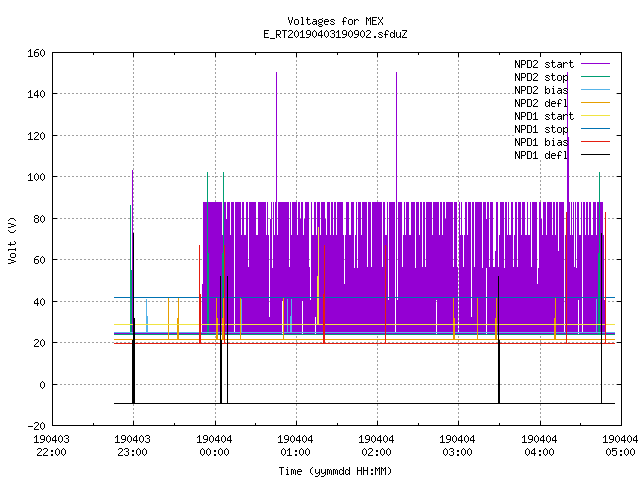Click the y-axis tick value 120

click(36, 136)
